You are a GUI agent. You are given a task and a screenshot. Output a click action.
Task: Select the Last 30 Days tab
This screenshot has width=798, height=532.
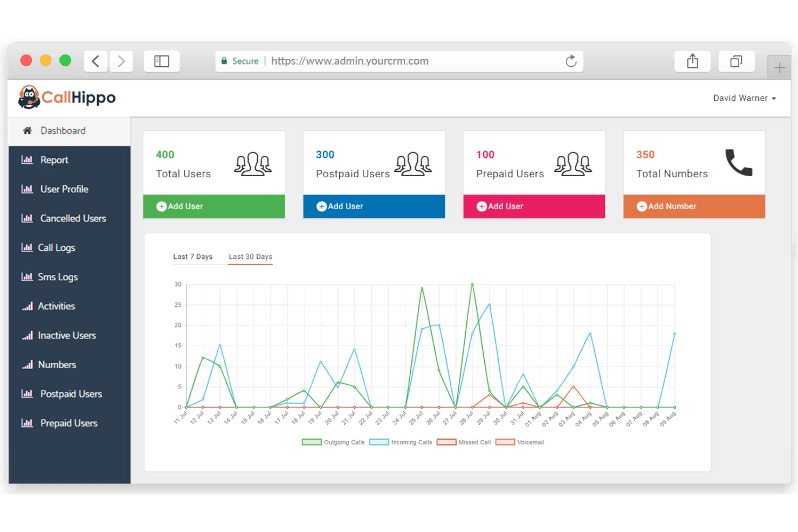(250, 257)
